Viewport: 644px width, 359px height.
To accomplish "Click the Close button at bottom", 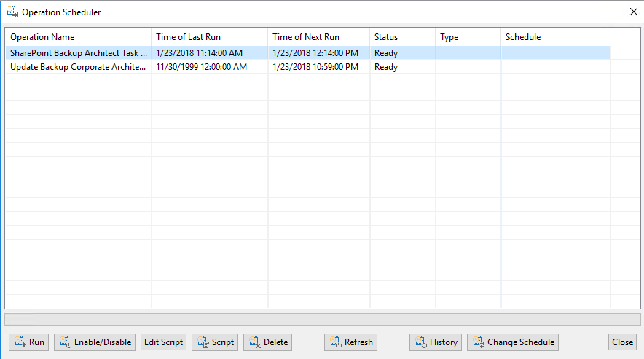I will [622, 342].
